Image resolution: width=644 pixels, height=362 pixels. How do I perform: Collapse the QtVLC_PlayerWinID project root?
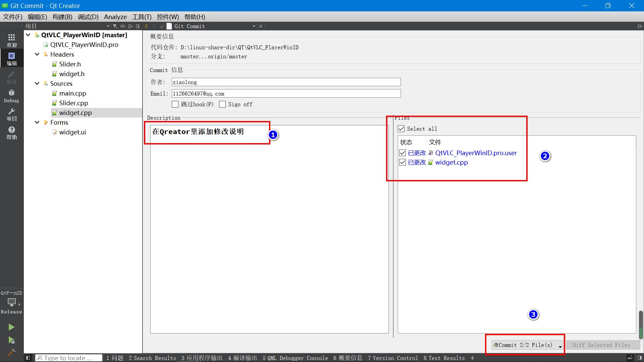coord(28,35)
